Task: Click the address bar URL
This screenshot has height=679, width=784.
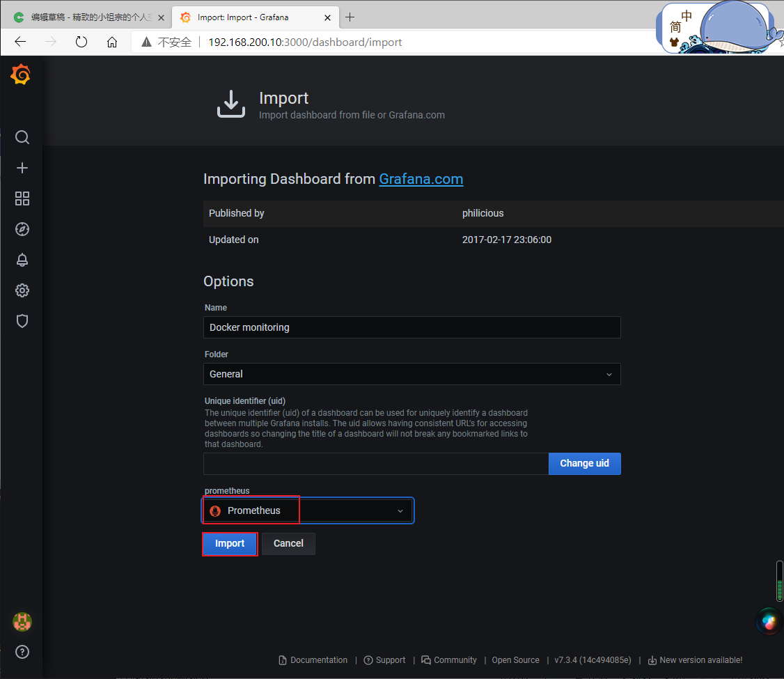Action: [305, 42]
